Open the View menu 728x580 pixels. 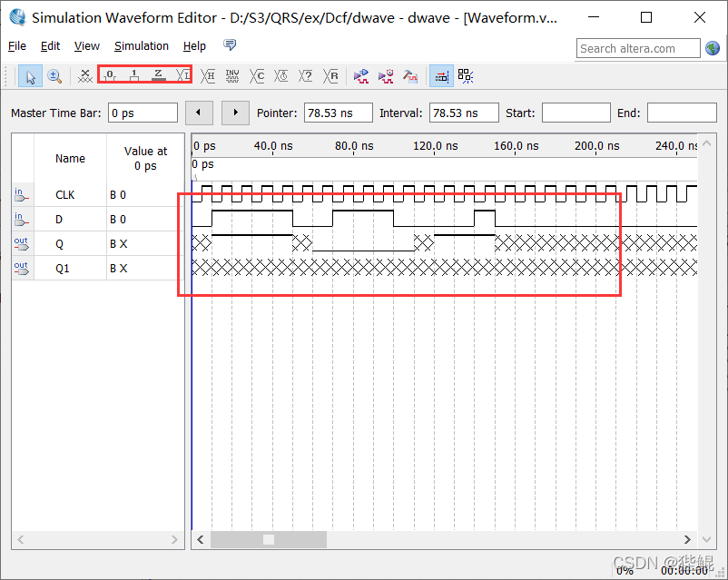pos(87,46)
